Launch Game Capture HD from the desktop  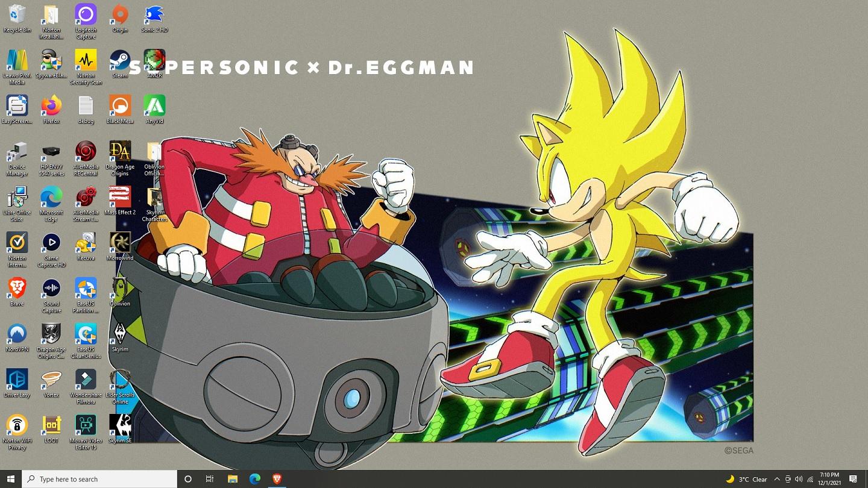click(x=51, y=250)
